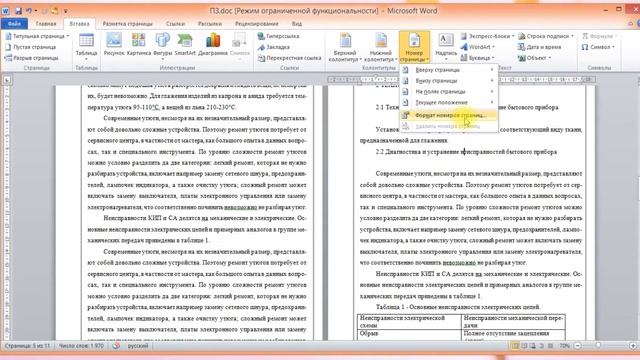This screenshot has width=640, height=360.
Task: Click Таблица 1 caption text in document
Action: [x=458, y=307]
